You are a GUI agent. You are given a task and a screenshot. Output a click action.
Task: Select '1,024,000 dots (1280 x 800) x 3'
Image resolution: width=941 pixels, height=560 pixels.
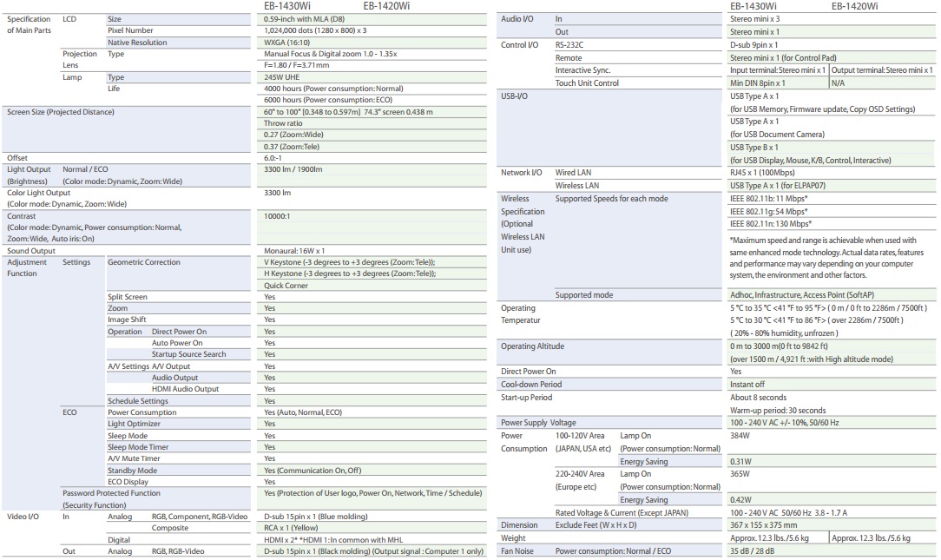click(315, 30)
